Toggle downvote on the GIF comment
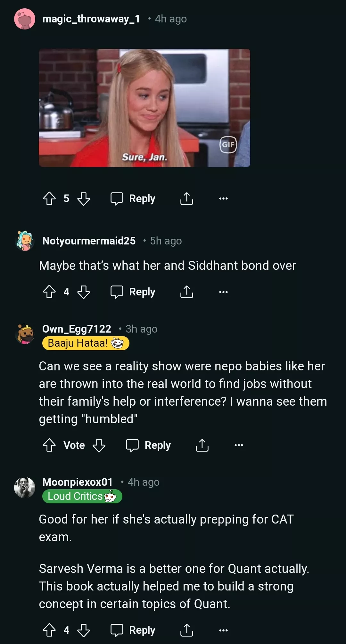Viewport: 346px width, 644px height. 84,199
